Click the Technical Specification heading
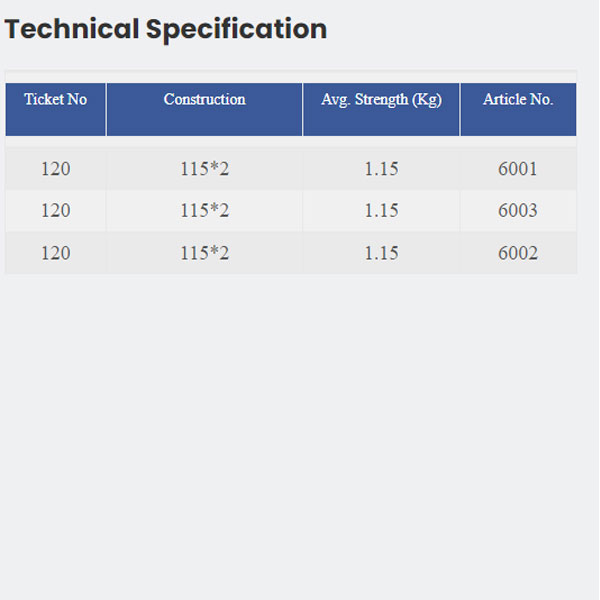600x600 pixels. [x=165, y=29]
